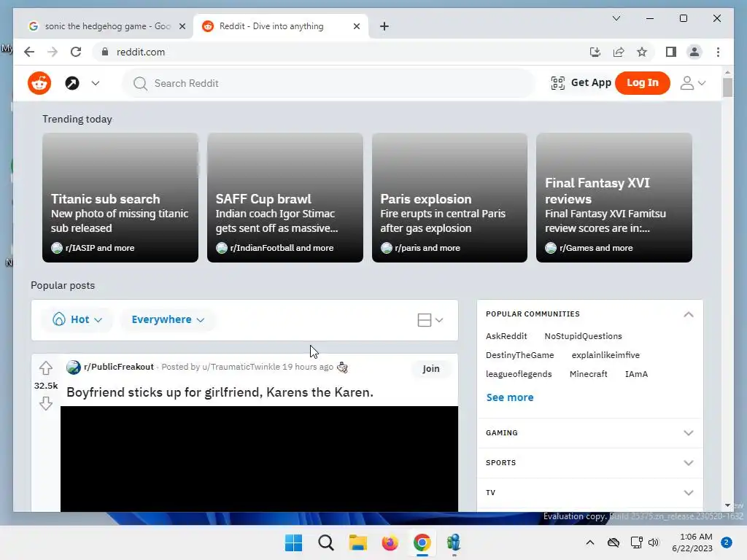The height and width of the screenshot is (560, 747).
Task: Open the IAmA community link
Action: 636,374
